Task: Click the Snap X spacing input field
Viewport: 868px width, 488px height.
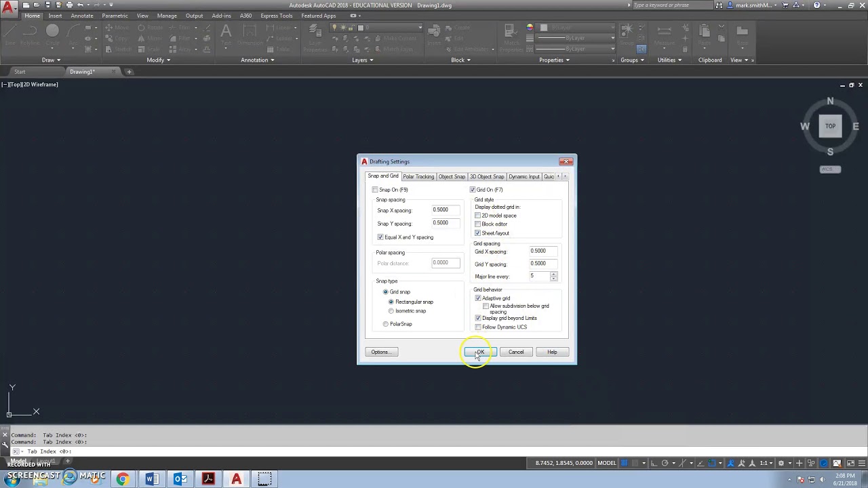Action: click(x=445, y=210)
